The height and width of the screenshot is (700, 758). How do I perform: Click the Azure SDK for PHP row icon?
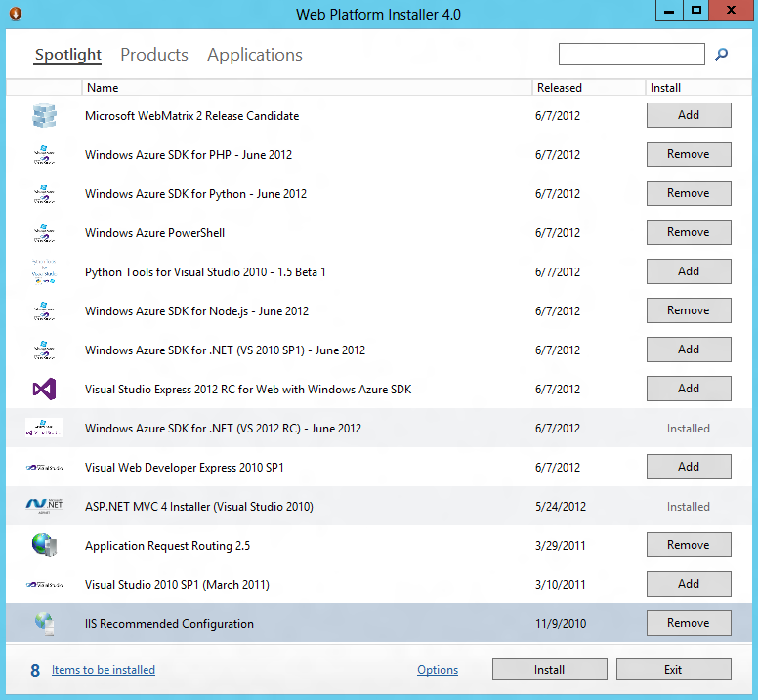(x=45, y=155)
